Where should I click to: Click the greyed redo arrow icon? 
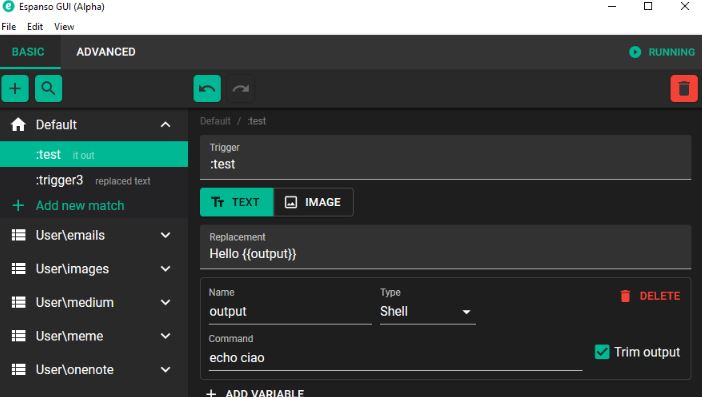tap(240, 88)
